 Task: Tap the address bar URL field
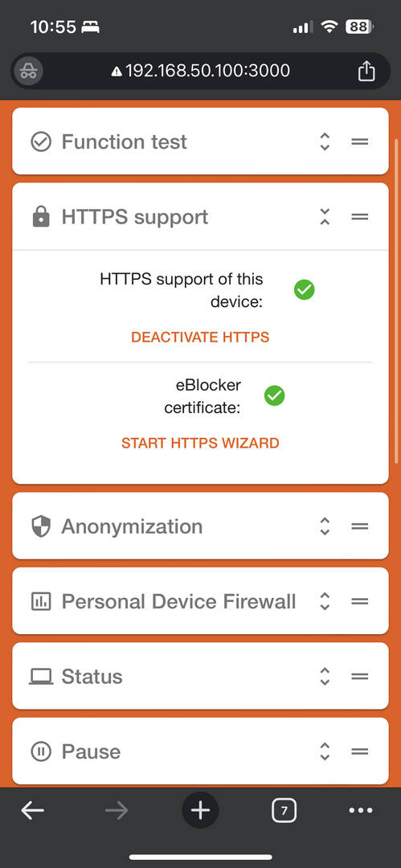tap(201, 71)
